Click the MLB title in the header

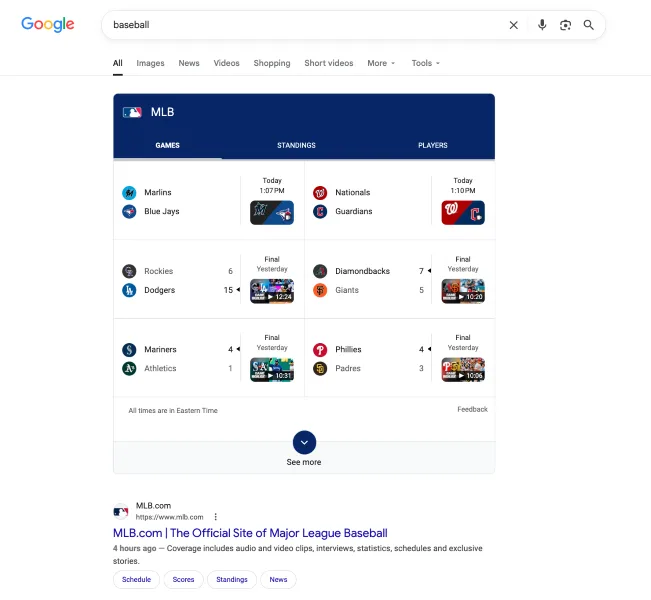point(162,112)
